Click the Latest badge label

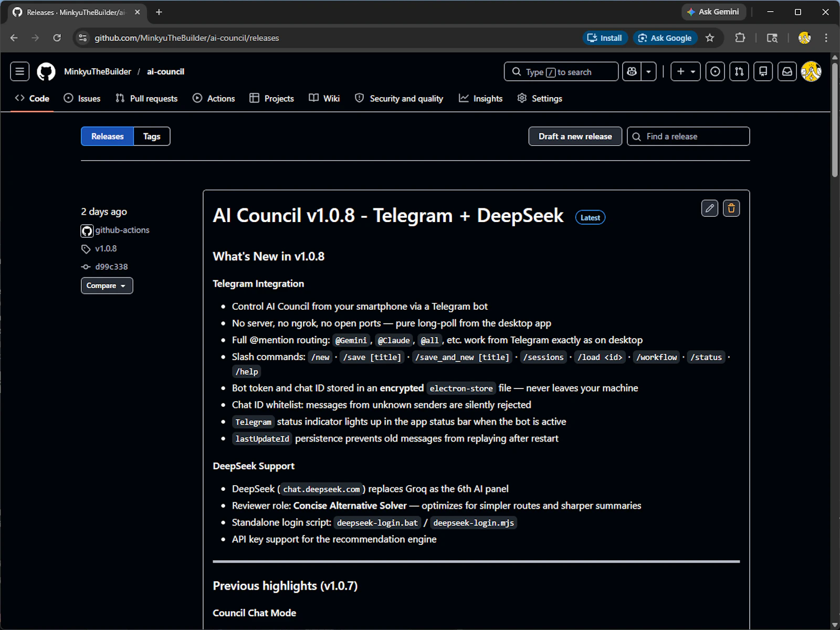tap(590, 217)
